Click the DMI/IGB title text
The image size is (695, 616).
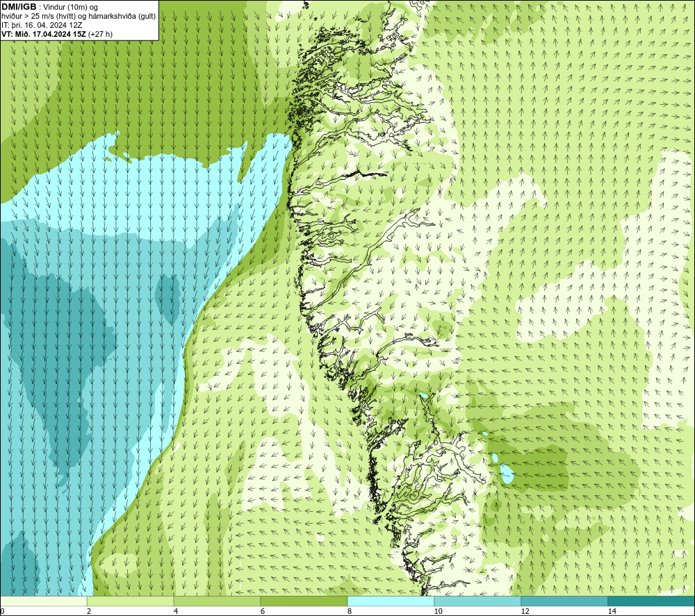click(19, 7)
